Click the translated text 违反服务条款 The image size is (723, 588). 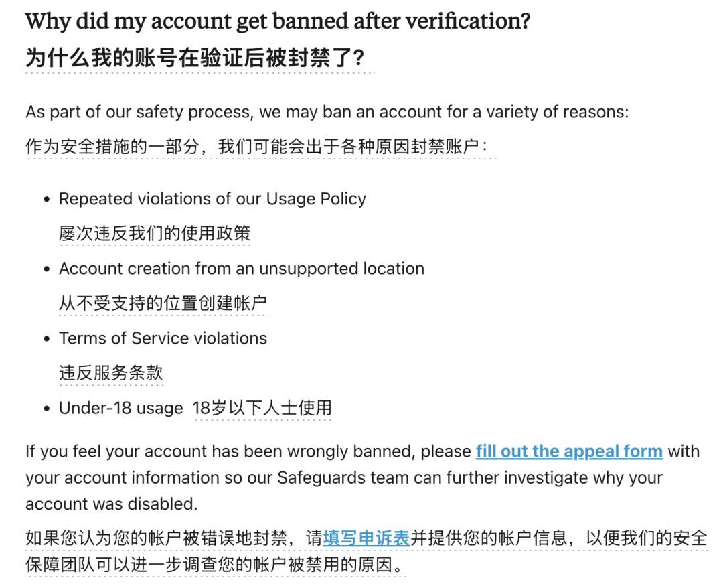pyautogui.click(x=111, y=373)
